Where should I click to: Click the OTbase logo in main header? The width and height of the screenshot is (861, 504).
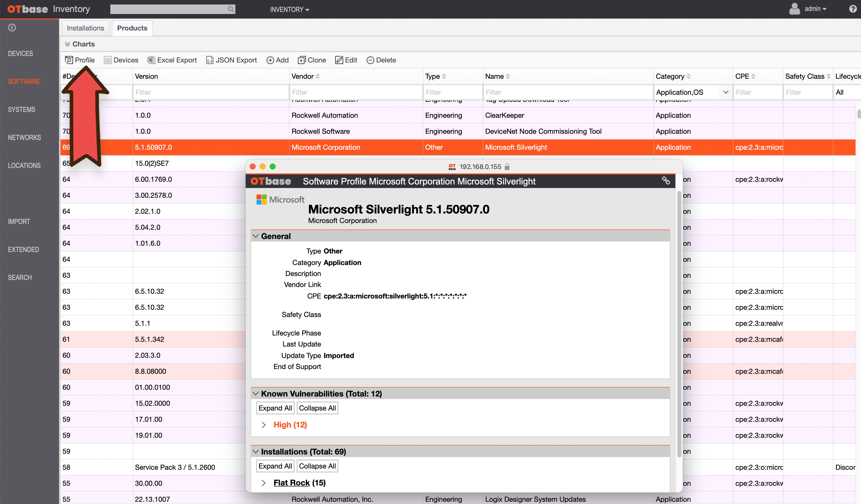click(x=28, y=9)
